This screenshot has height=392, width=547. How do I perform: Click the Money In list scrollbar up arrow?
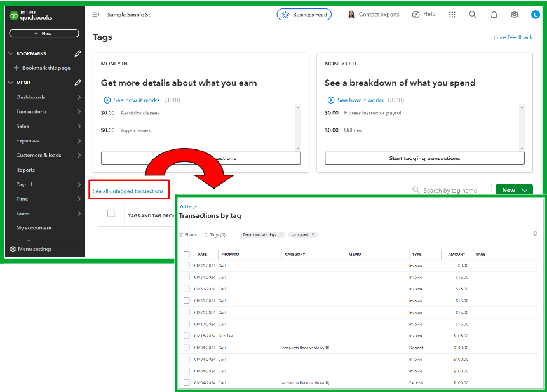pyautogui.click(x=298, y=107)
